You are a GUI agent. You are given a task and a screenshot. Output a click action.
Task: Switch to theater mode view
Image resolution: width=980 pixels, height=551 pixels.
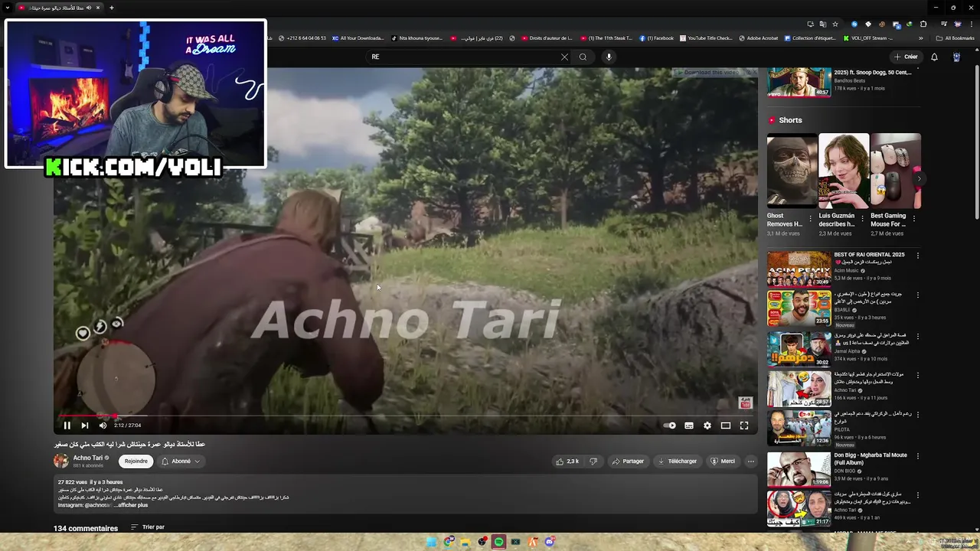click(726, 425)
